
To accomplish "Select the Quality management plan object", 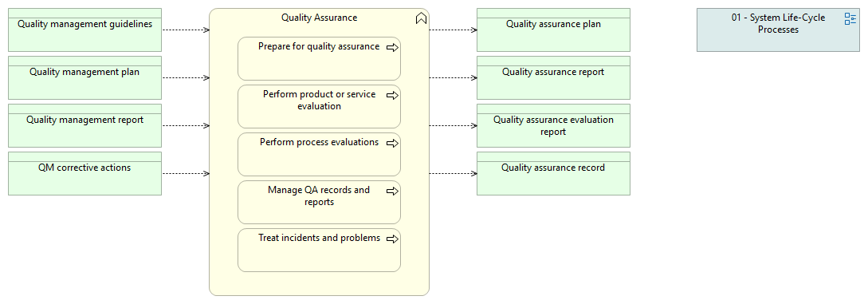I will click(84, 77).
